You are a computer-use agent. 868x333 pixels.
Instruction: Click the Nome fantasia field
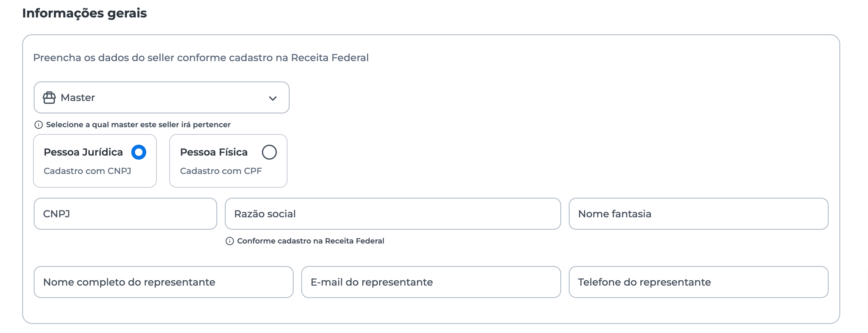point(698,214)
